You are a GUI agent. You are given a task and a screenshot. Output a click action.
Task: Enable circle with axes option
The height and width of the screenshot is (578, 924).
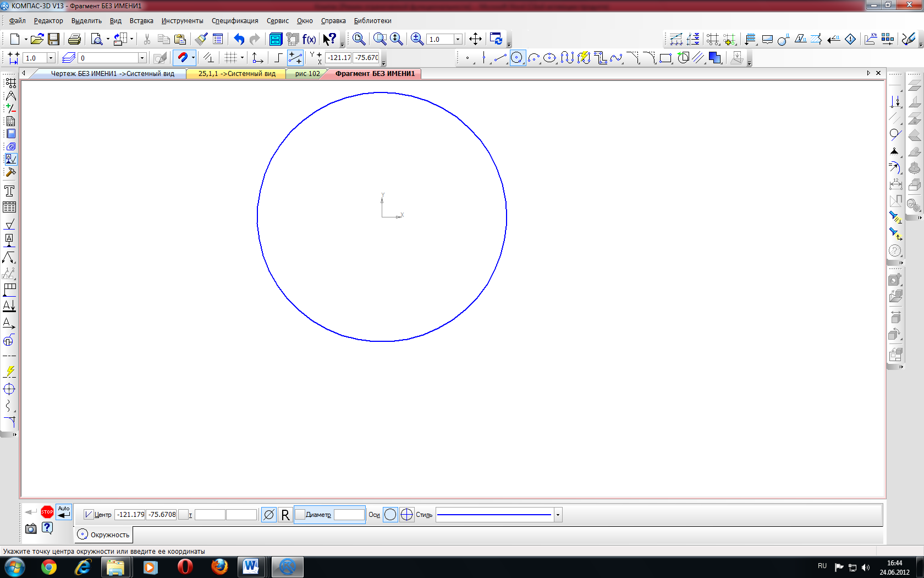pos(406,515)
